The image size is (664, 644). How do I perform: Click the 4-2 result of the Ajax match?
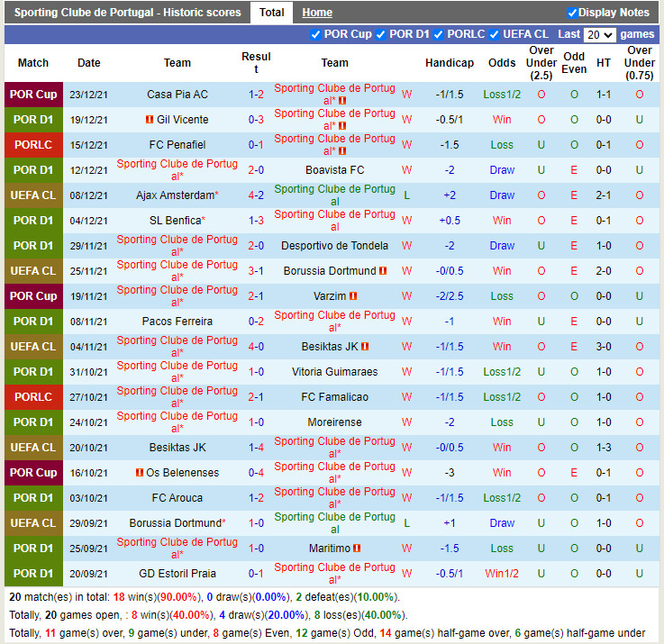256,195
